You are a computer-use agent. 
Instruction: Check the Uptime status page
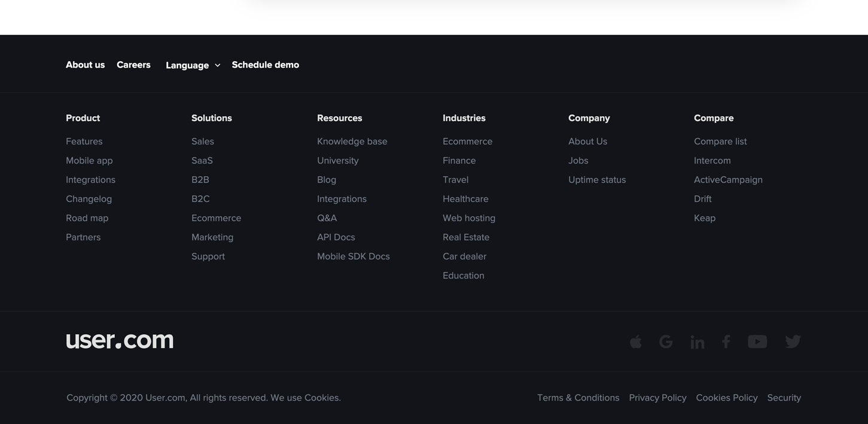596,180
